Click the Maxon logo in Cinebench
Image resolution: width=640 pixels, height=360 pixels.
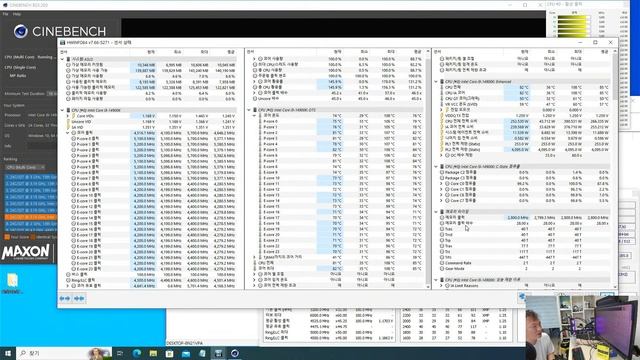[x=26, y=252]
